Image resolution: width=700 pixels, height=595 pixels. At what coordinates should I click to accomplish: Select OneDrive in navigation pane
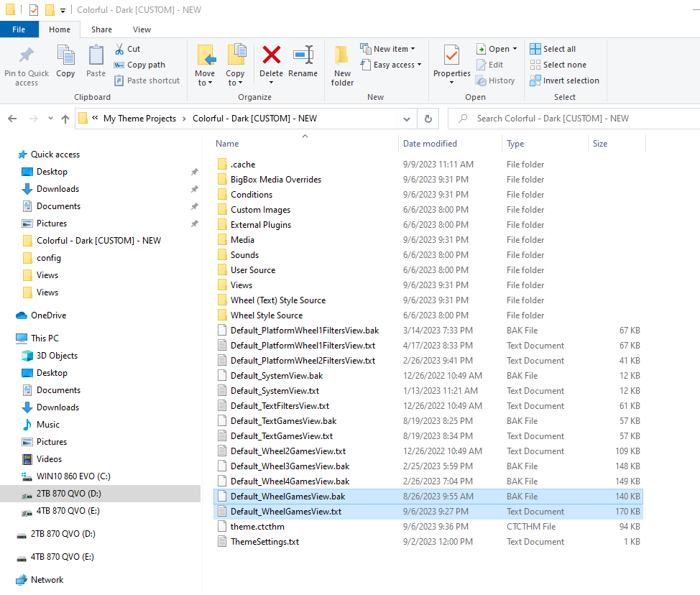[49, 315]
